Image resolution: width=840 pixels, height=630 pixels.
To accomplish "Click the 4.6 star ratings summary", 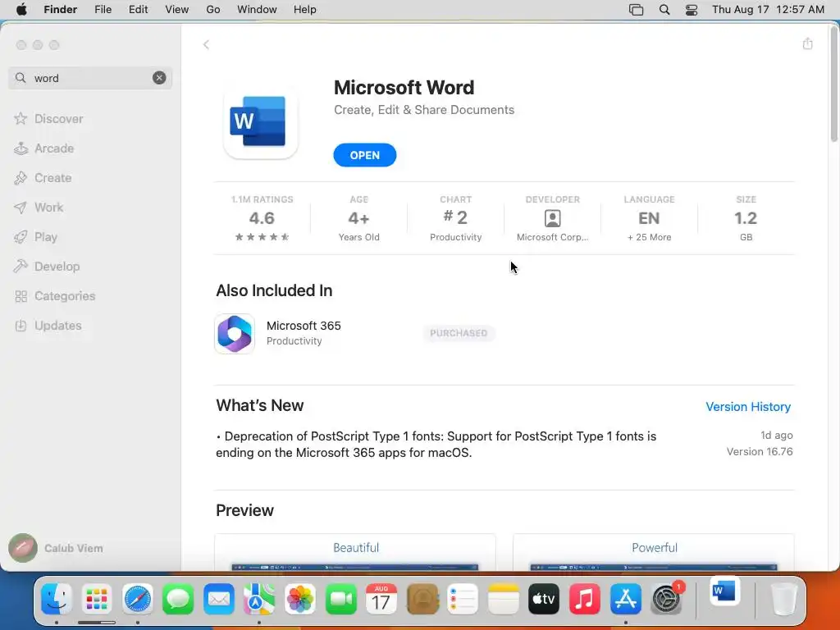I will point(262,219).
